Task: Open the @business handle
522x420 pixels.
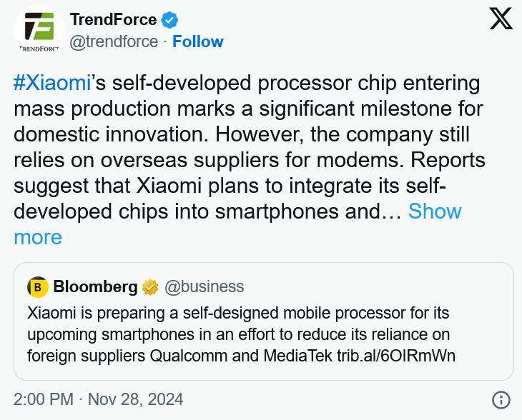Action: point(205,287)
